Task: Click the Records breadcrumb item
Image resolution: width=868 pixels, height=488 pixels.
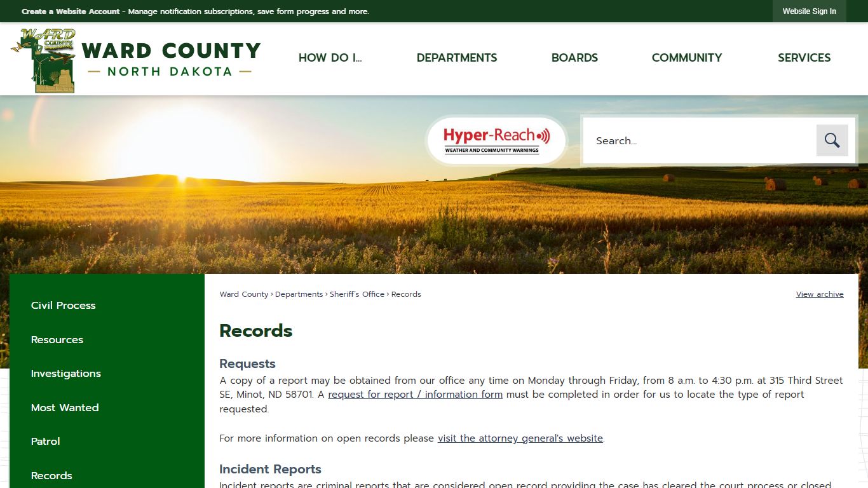Action: pos(406,294)
